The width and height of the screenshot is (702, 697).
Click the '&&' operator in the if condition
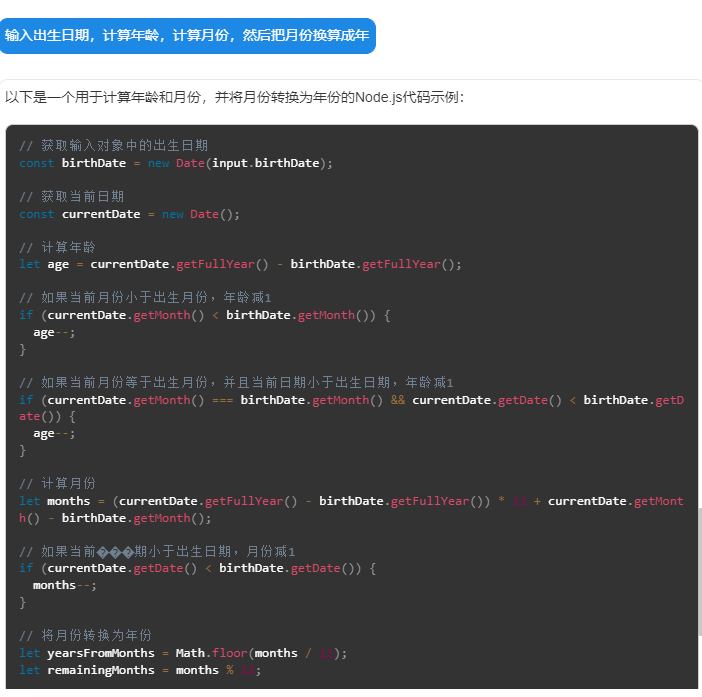(x=396, y=400)
